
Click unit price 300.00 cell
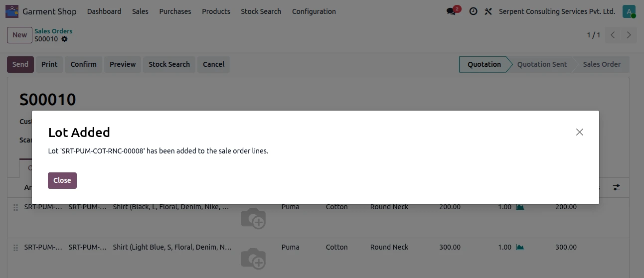tap(450, 247)
